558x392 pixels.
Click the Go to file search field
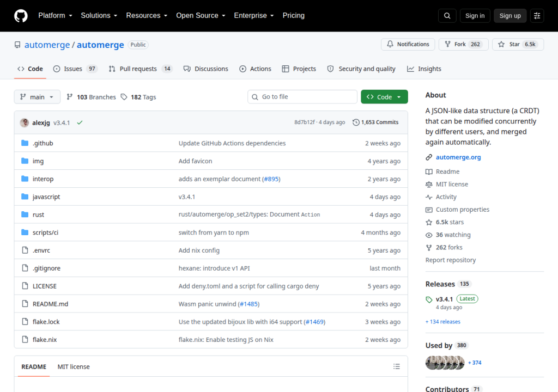point(302,97)
